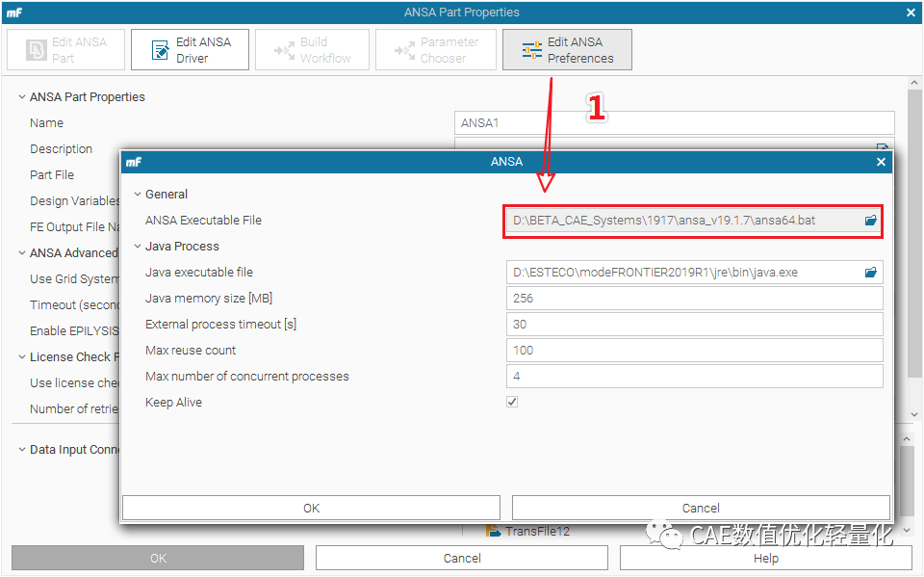This screenshot has height=577, width=924.
Task: Click the Parameter Chooser toolbar button
Action: 436,49
